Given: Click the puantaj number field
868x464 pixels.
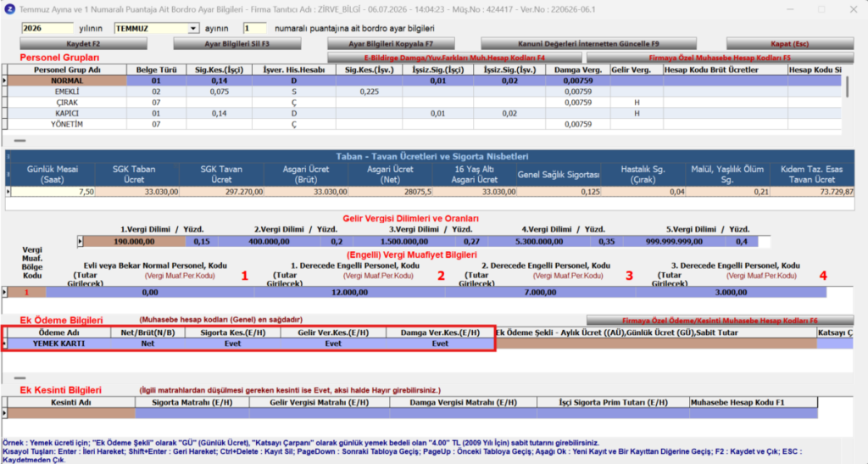Looking at the screenshot, I should 254,28.
